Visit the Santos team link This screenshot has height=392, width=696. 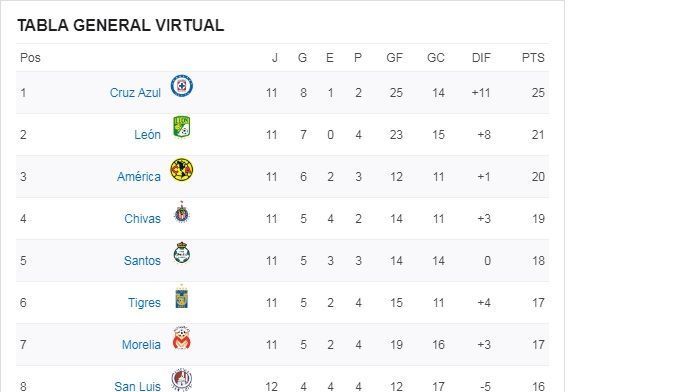142,261
